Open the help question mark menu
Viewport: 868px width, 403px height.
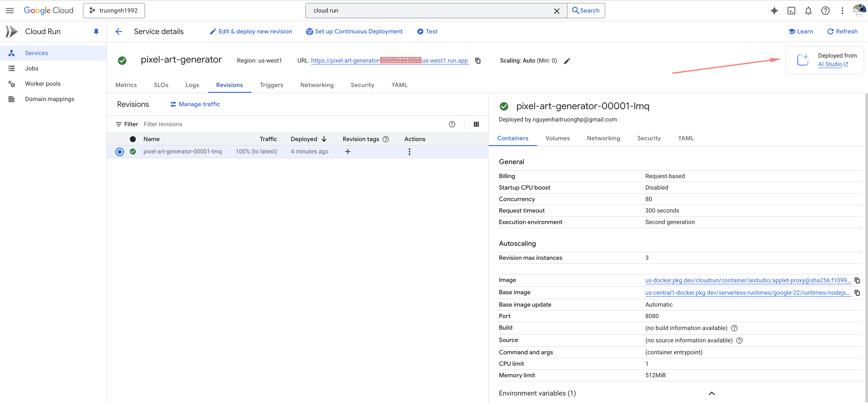tap(825, 11)
